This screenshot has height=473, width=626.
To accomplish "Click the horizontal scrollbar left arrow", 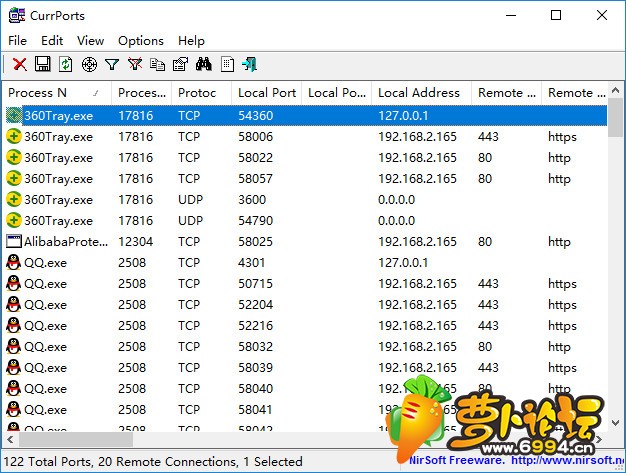I will coord(10,439).
